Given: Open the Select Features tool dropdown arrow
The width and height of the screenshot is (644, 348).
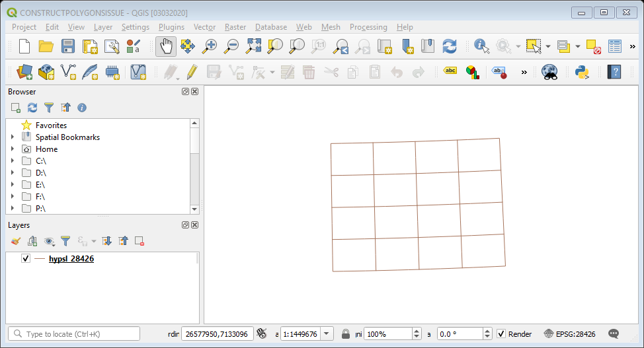Looking at the screenshot, I should point(548,46).
